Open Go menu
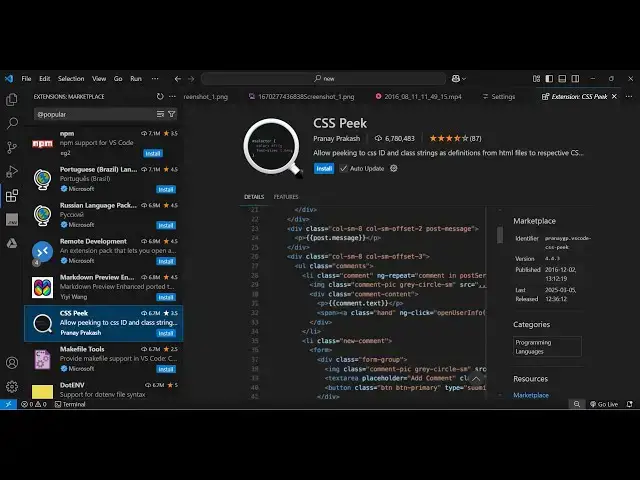This screenshot has height=480, width=640. [x=118, y=79]
